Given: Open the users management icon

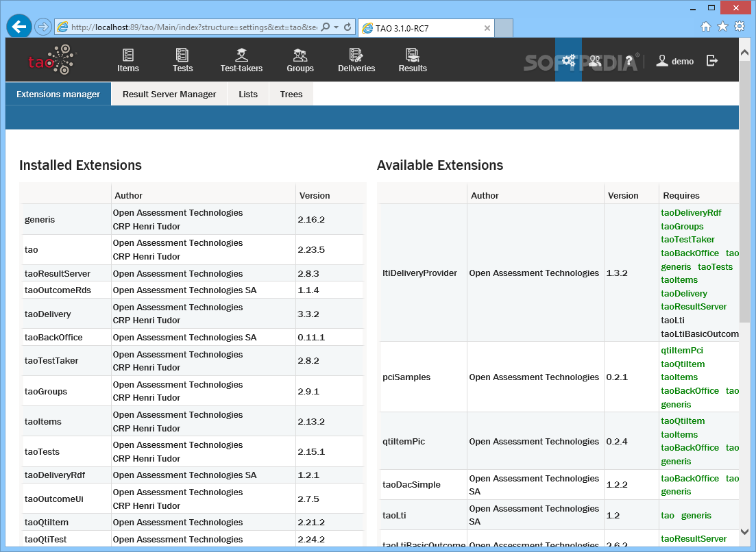Looking at the screenshot, I should 595,60.
